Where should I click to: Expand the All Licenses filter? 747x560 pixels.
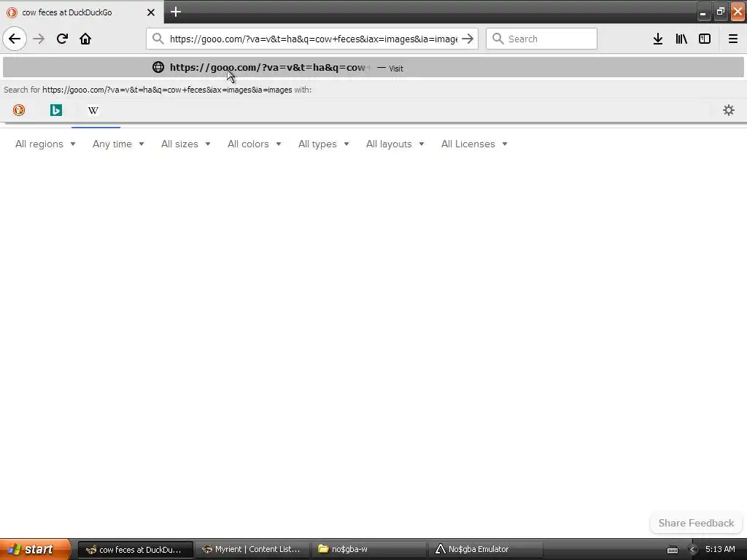point(474,144)
